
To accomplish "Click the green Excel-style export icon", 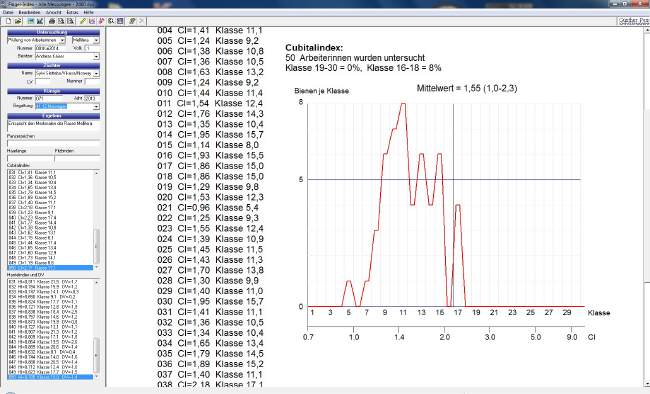I will 40,21.
